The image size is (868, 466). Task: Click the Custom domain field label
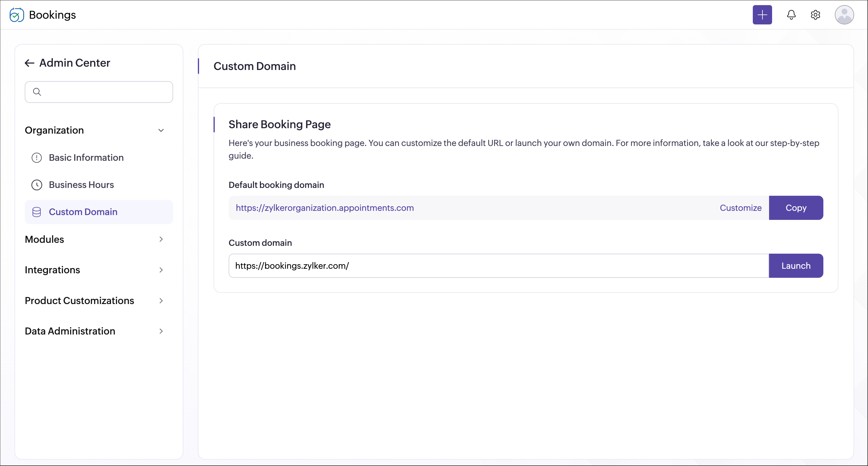tap(260, 243)
